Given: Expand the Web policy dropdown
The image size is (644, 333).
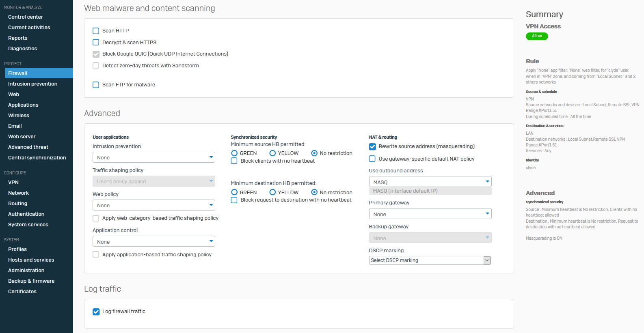Looking at the screenshot, I should [x=153, y=205].
